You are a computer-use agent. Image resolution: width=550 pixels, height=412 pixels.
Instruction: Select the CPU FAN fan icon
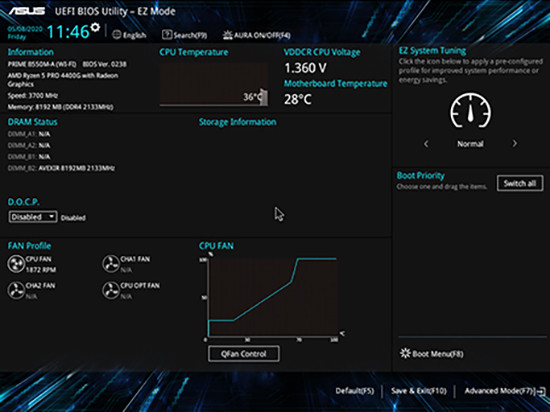point(16,264)
